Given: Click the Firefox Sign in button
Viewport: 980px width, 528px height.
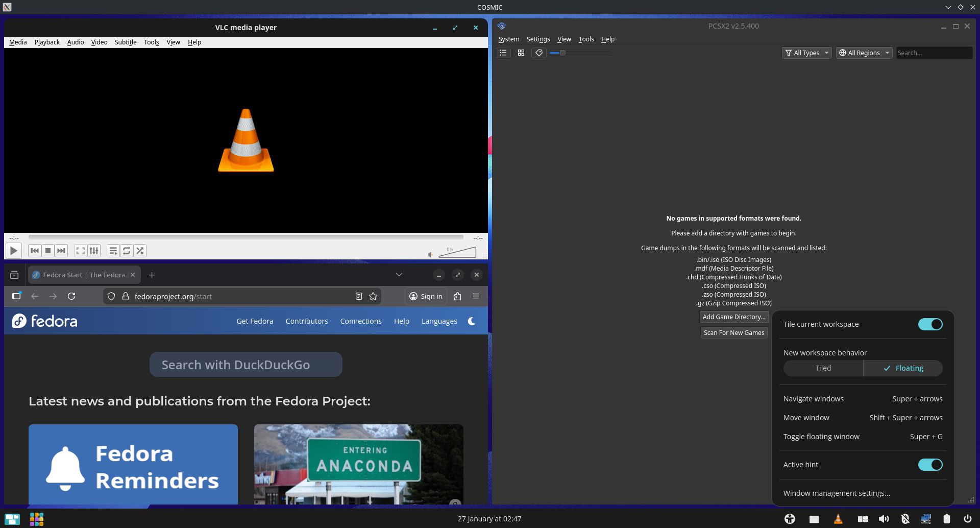Looking at the screenshot, I should [426, 296].
